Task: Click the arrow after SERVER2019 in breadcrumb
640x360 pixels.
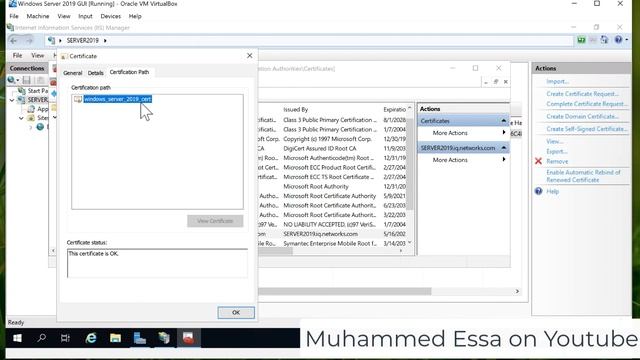Action: [x=105, y=40]
